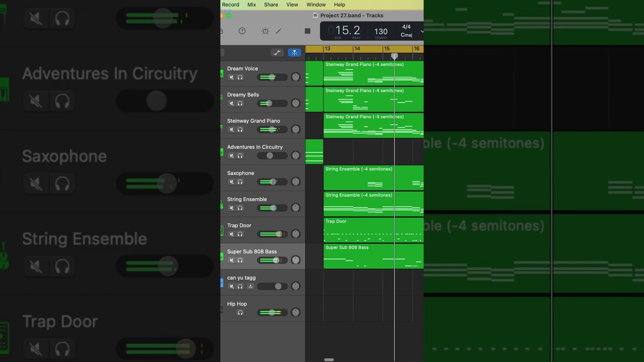Screen dimensions: 644x362
Task: Mute the Dream Voice track
Action: (x=231, y=77)
